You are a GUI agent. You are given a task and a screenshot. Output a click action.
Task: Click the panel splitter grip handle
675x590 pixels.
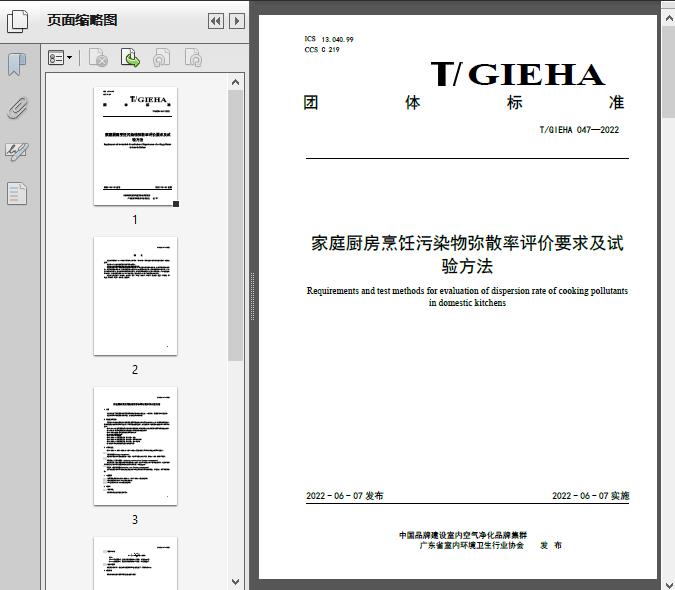click(253, 297)
